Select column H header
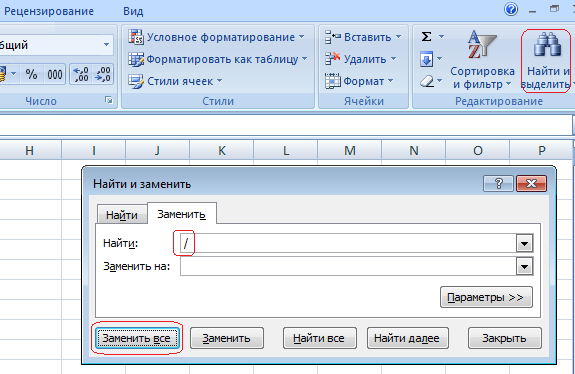This screenshot has width=575, height=374. 30,150
